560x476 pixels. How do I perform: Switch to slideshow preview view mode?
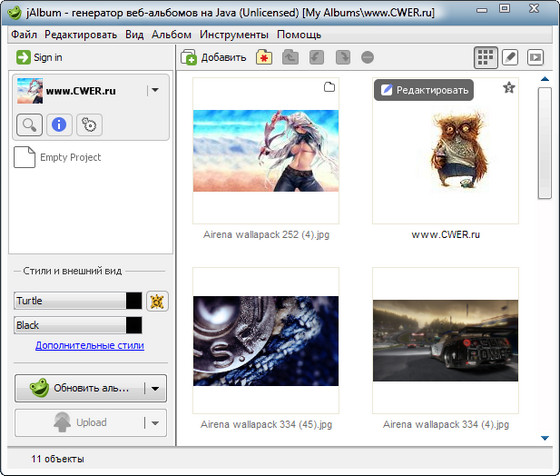point(535,57)
